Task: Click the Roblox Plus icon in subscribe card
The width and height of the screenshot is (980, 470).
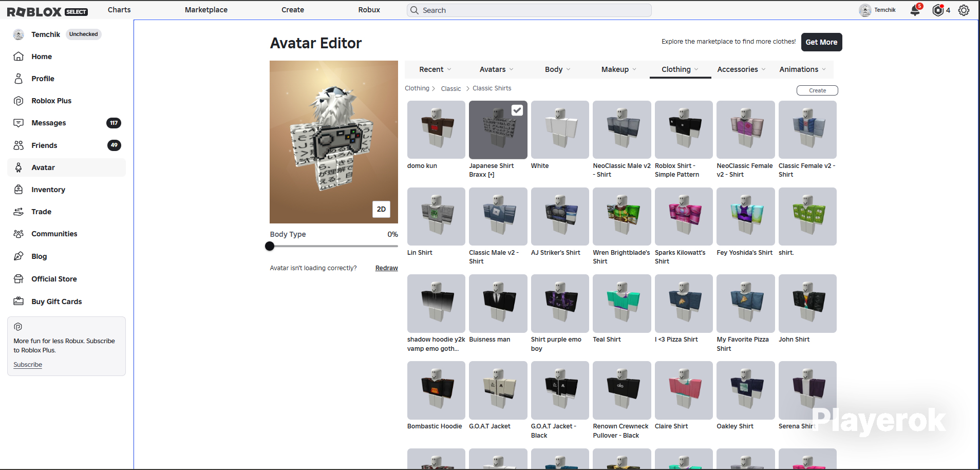Action: [x=18, y=327]
